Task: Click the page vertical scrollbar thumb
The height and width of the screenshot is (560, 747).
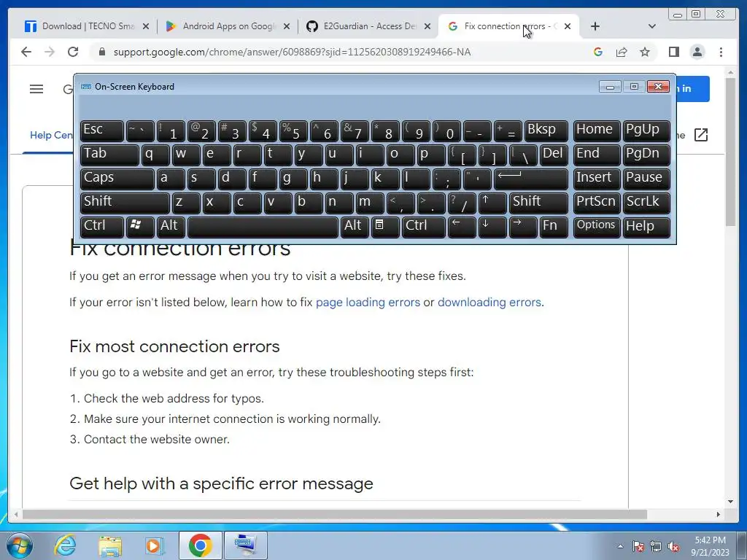Action: click(731, 152)
